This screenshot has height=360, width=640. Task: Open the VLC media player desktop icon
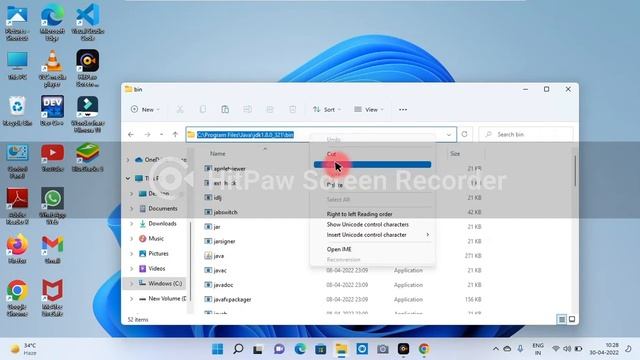click(x=52, y=68)
